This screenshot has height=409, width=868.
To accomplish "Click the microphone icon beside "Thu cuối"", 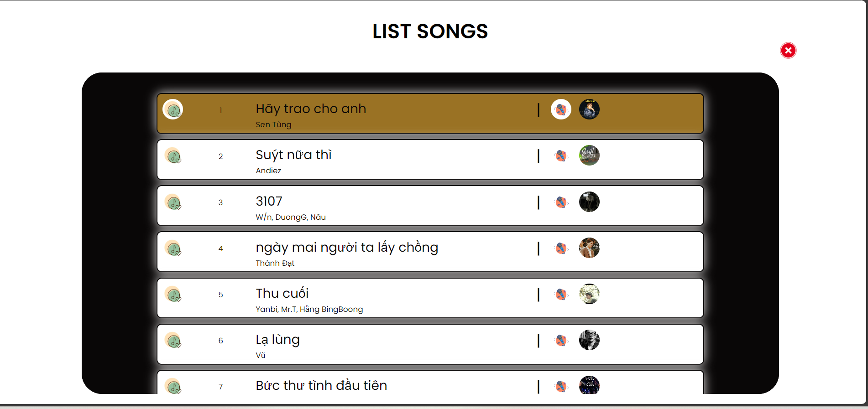I will tap(561, 294).
